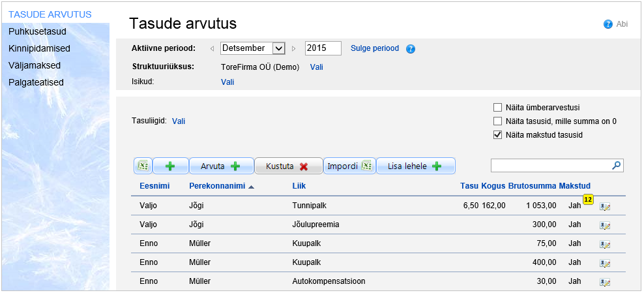The image size is (644, 295).
Task: Open Puhkusetasud in the sidebar
Action: click(37, 31)
